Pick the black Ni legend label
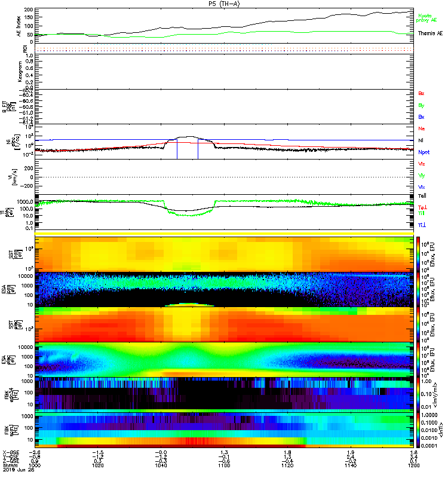This screenshot has height=478, width=448. click(421, 140)
